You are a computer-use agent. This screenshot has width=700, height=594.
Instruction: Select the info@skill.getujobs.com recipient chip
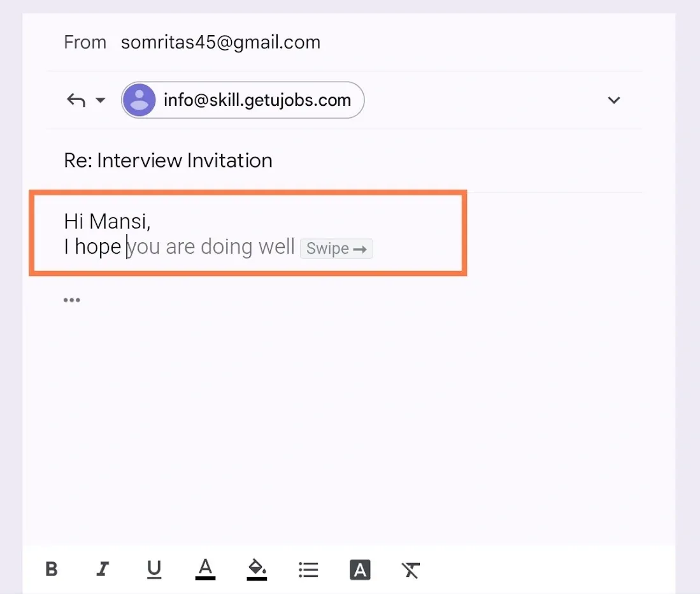pyautogui.click(x=257, y=100)
